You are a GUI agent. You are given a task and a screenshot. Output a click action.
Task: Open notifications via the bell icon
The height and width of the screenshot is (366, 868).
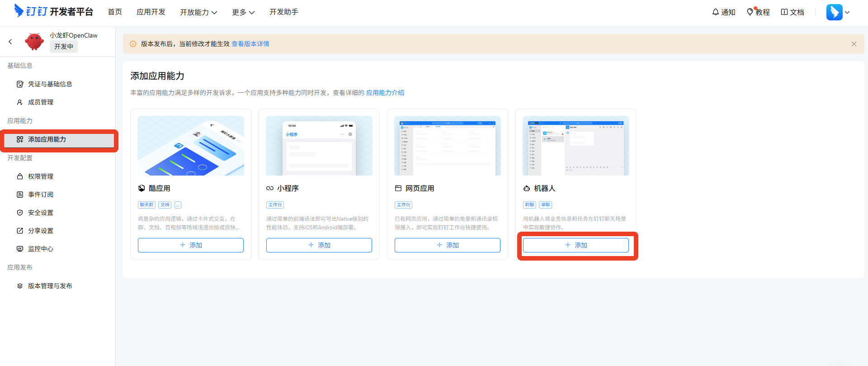(723, 12)
